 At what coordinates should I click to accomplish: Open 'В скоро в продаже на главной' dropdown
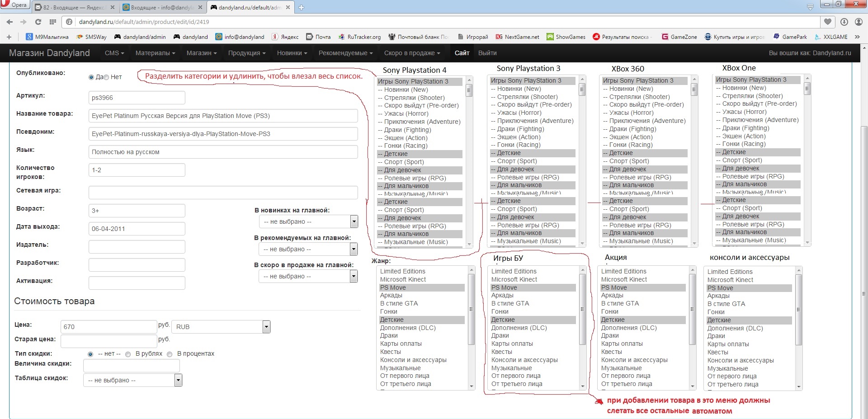tap(308, 276)
